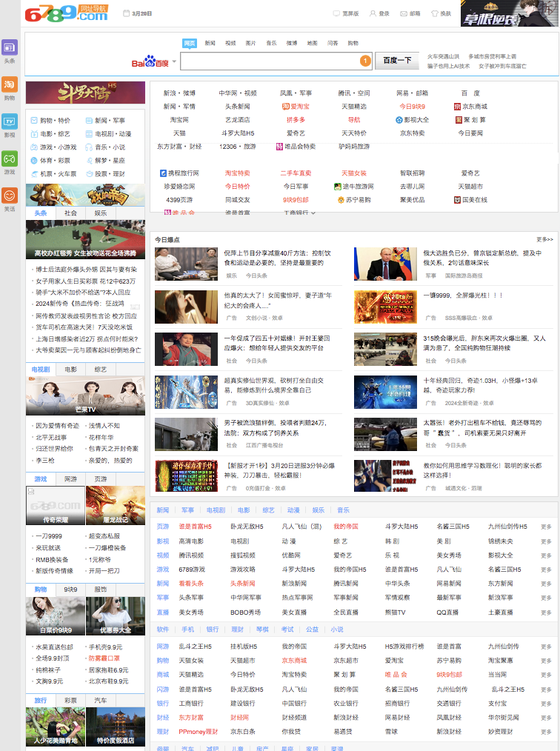Open the 游戏 gamepad sidebar icon

pos(10,158)
